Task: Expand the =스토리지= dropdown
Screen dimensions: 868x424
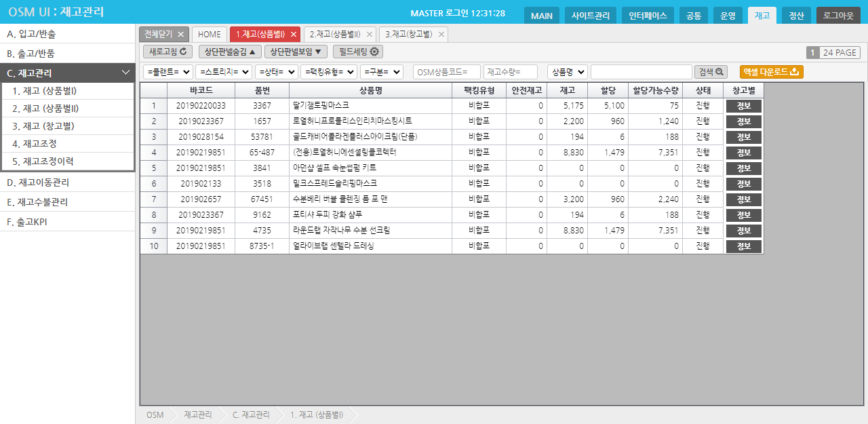Action: pyautogui.click(x=223, y=72)
